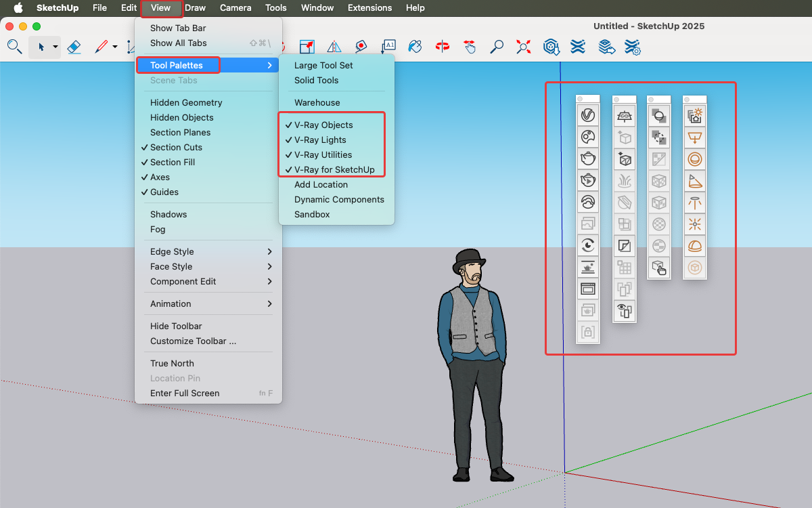The width and height of the screenshot is (812, 508).
Task: Open the Select tool dropdown arrow
Action: (x=55, y=47)
